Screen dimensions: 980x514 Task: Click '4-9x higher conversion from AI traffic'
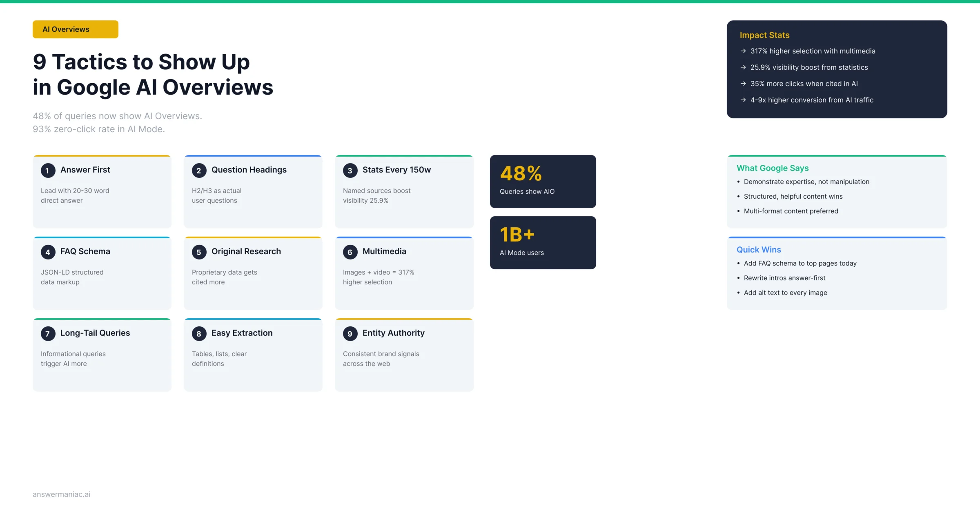[812, 100]
